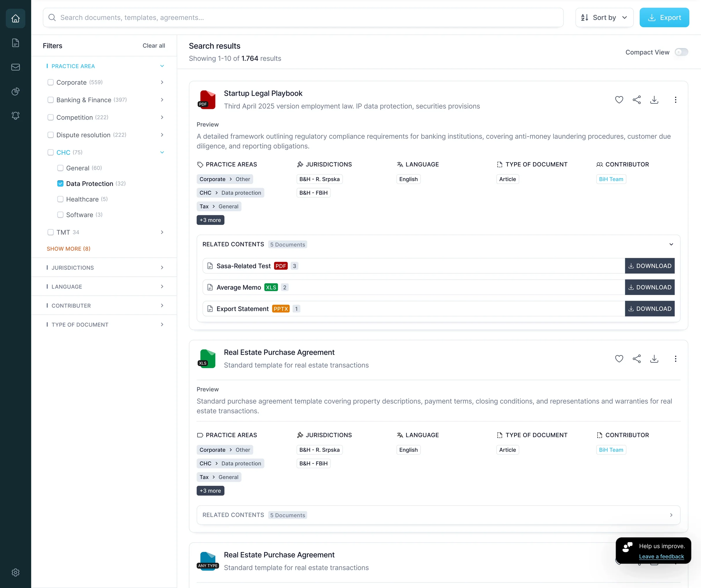Favorite the XLS Real Estate Purchase Agreement
This screenshot has width=701, height=588.
point(619,359)
